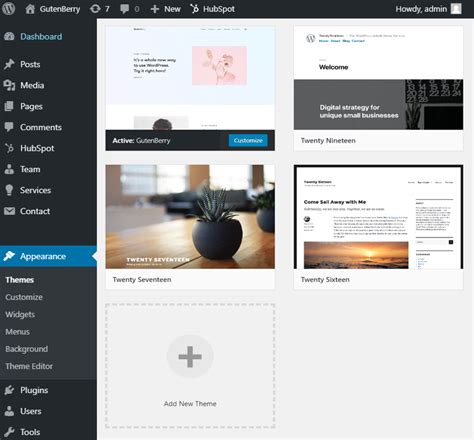This screenshot has width=474, height=440.
Task: Click the Dashboard gauge icon
Action: 9,37
